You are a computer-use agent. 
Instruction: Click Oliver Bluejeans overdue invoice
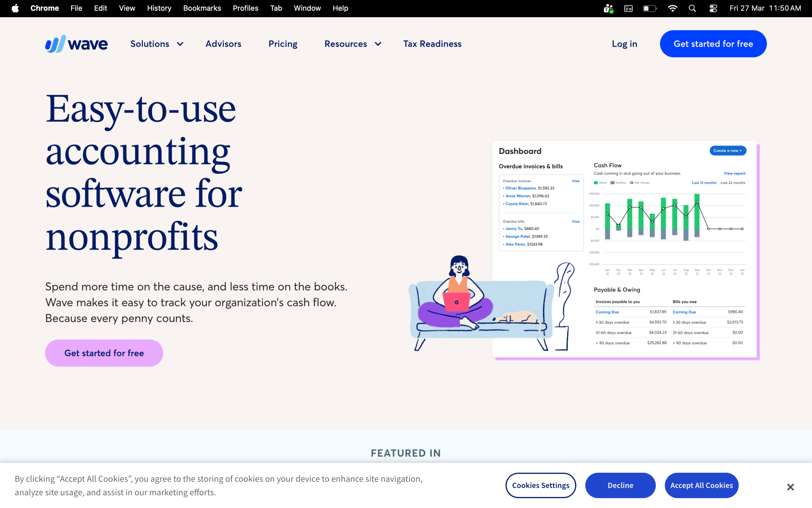pyautogui.click(x=521, y=188)
